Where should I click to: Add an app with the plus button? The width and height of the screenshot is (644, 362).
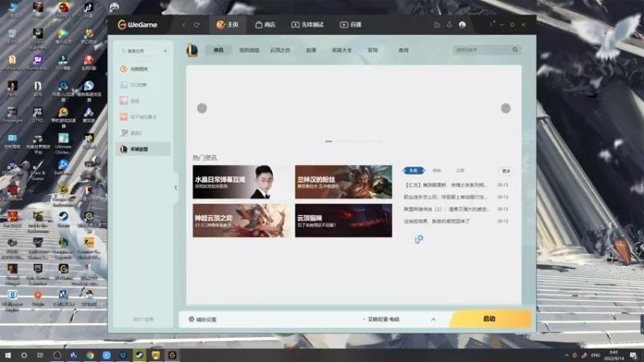pos(165,51)
